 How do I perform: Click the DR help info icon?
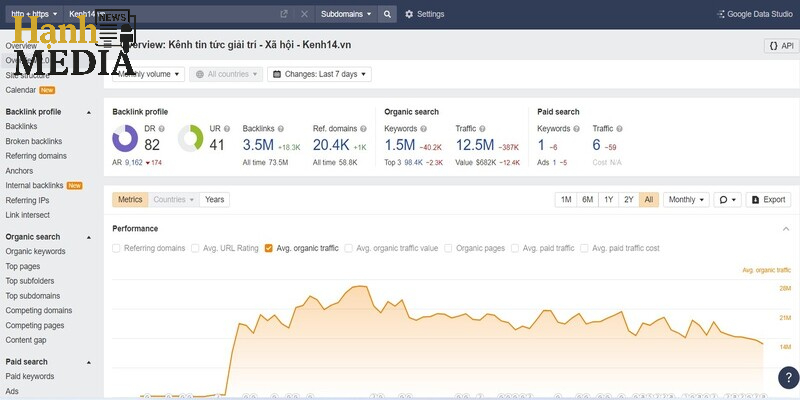click(x=162, y=129)
